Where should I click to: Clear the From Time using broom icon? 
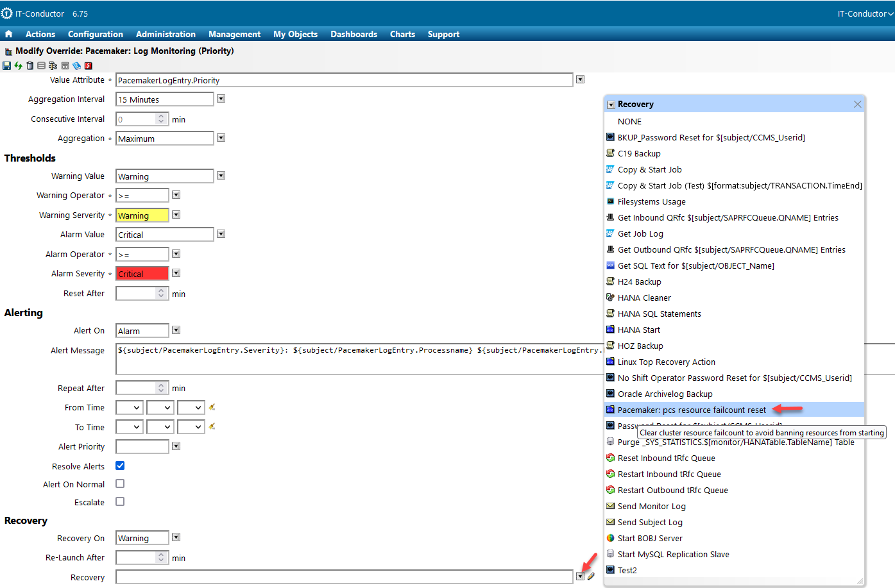click(x=212, y=407)
